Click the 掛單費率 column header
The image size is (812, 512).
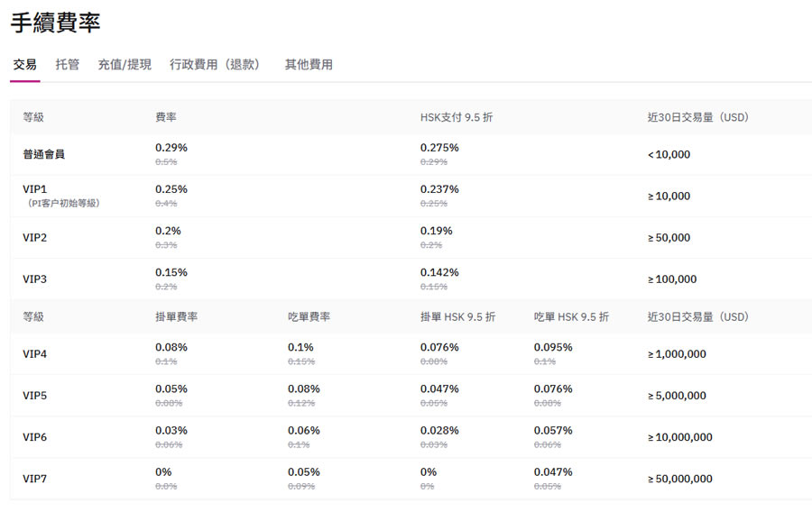(177, 317)
